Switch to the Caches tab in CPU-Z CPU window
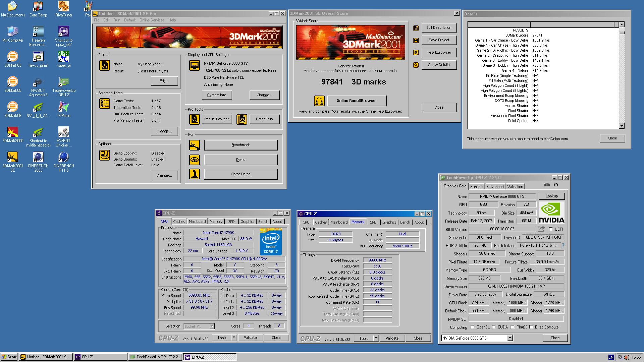644x362 pixels. (179, 222)
